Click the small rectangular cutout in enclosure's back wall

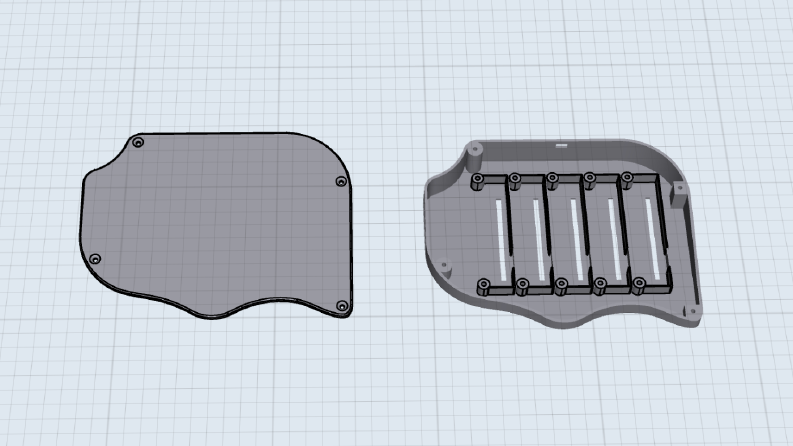[561, 146]
